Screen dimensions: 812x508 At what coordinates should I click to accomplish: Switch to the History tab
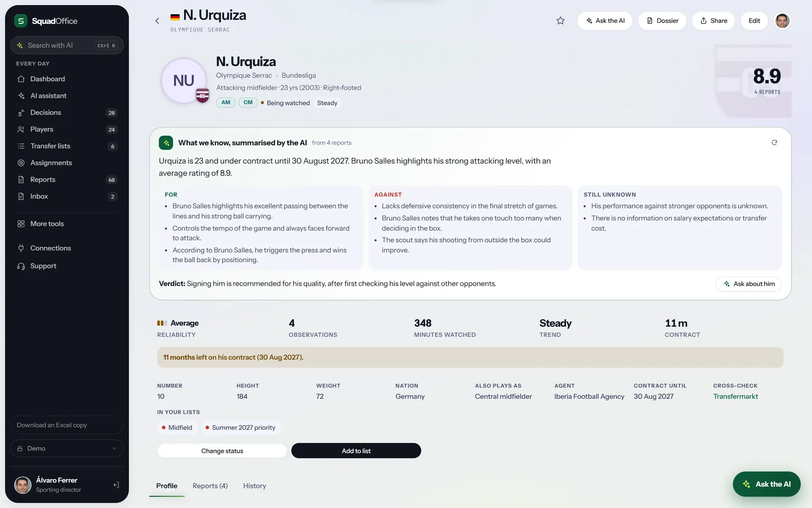point(255,486)
